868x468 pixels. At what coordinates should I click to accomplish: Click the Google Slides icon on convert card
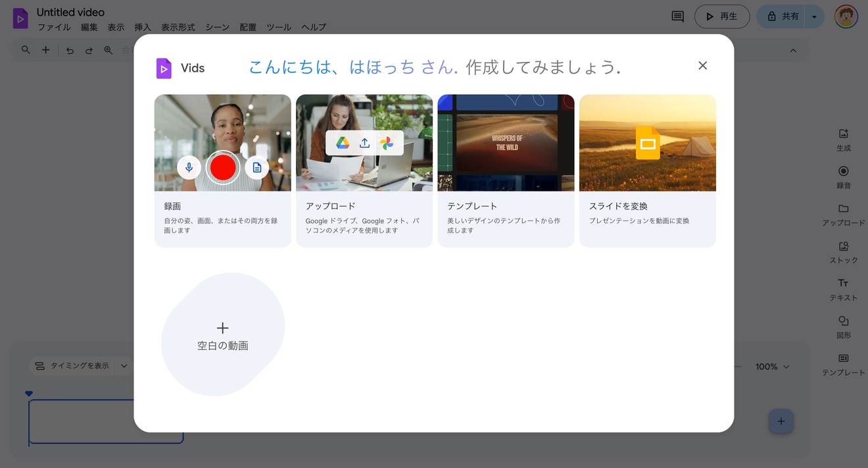tap(648, 143)
